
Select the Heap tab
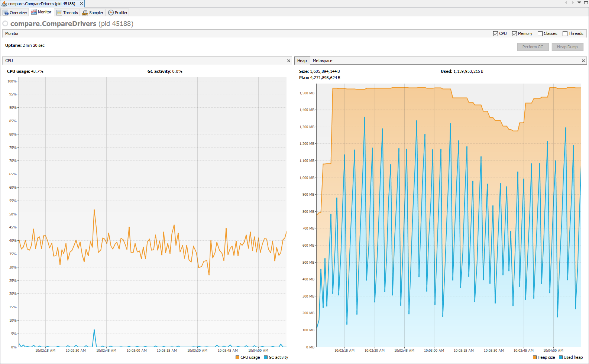[302, 61]
